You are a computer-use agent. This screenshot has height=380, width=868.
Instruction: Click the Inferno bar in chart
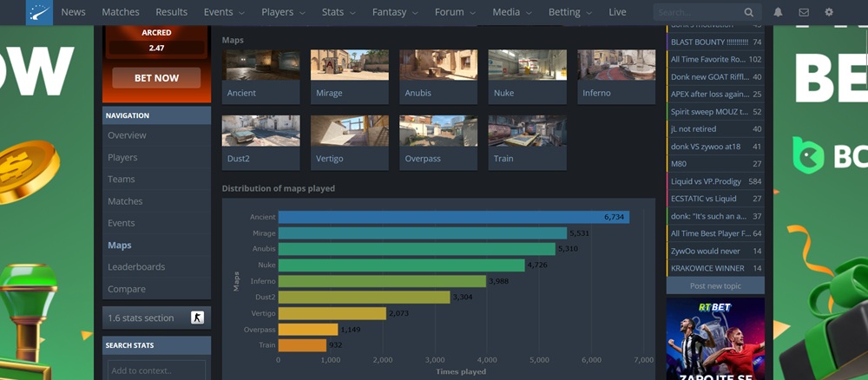382,281
